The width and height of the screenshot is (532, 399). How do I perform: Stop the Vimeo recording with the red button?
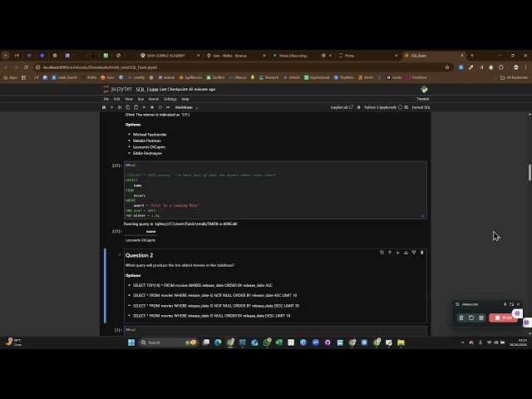pyautogui.click(x=503, y=318)
